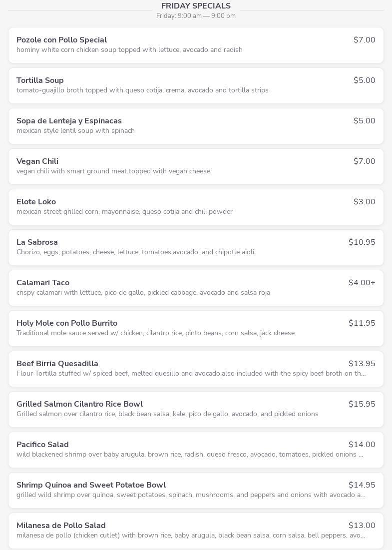This screenshot has height=550, width=392.
Task: Open the Pacifico Salad item
Action: click(x=42, y=445)
